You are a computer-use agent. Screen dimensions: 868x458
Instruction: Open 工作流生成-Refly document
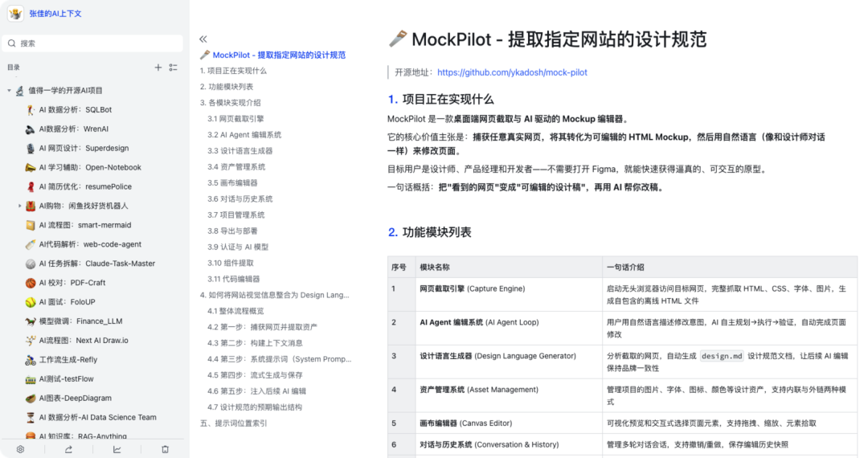(x=68, y=359)
